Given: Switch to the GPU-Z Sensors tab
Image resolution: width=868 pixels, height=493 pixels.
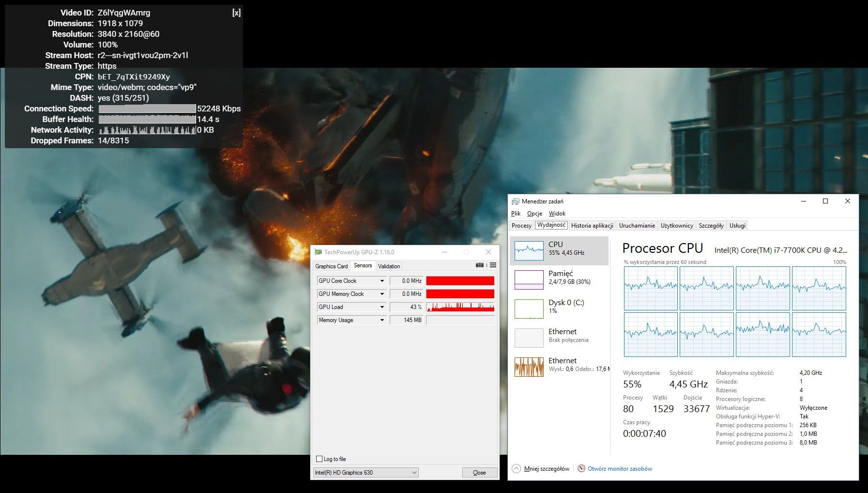Looking at the screenshot, I should point(363,265).
